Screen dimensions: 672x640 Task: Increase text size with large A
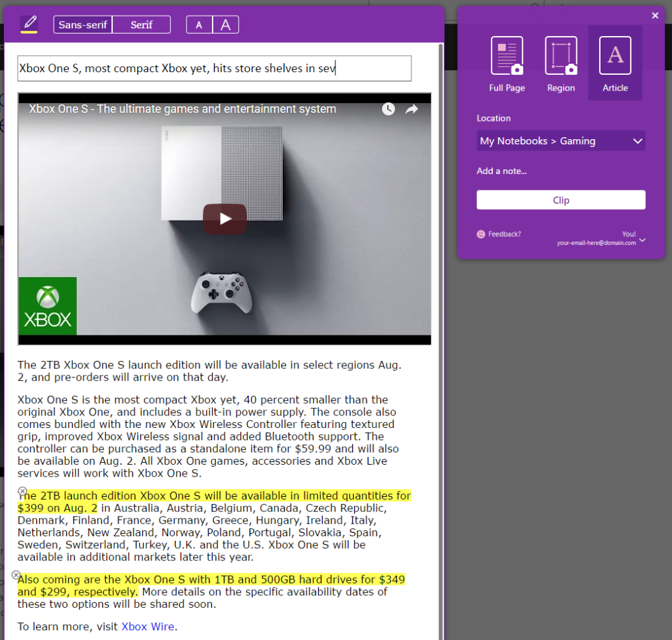point(226,24)
